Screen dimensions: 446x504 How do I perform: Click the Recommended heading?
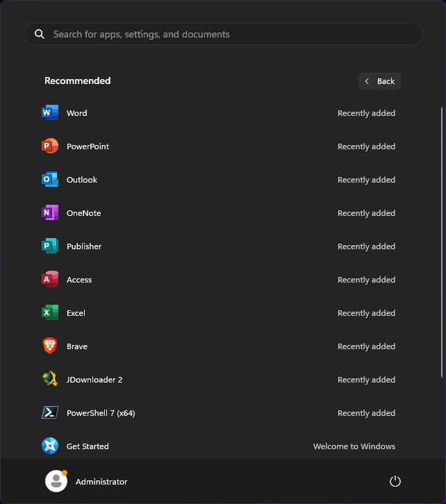click(78, 81)
